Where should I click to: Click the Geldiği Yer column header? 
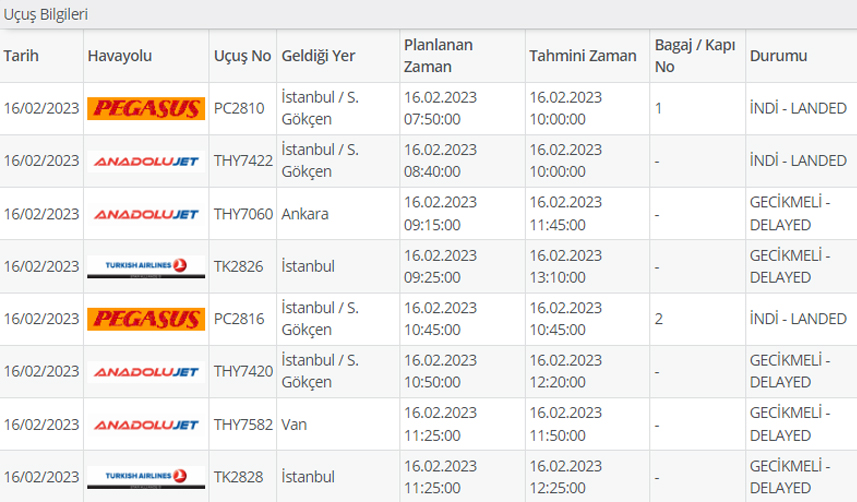(x=320, y=56)
